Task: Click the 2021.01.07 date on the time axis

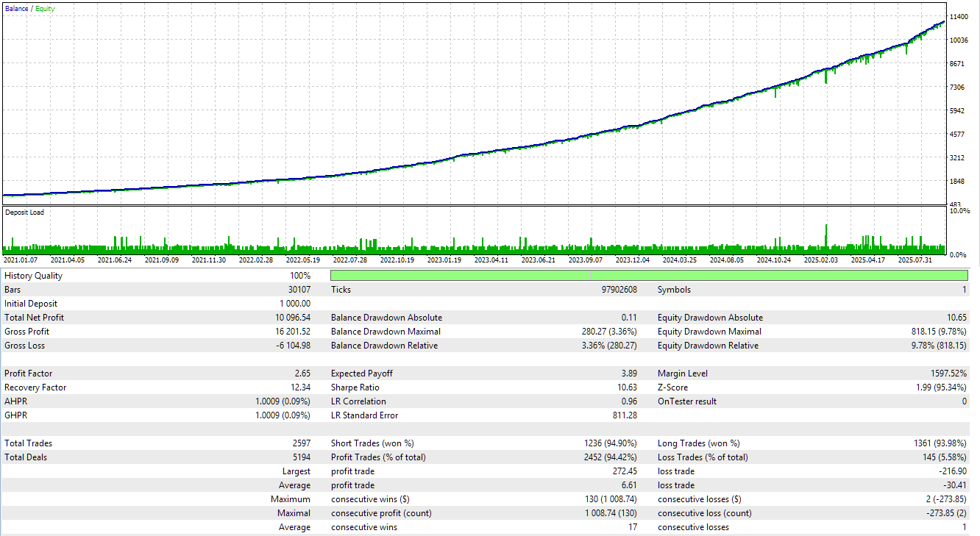Action: pyautogui.click(x=21, y=260)
